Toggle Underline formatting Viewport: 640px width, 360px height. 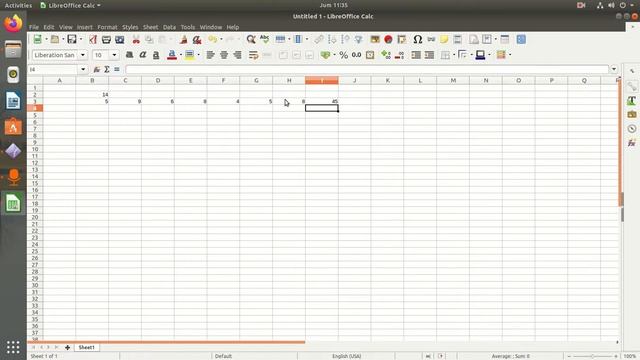point(156,55)
